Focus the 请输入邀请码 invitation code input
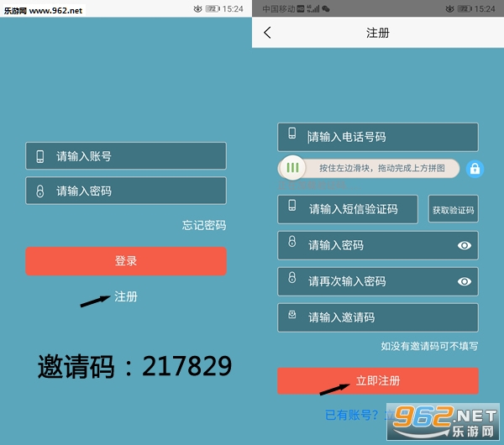The width and height of the screenshot is (504, 445). pyautogui.click(x=378, y=317)
